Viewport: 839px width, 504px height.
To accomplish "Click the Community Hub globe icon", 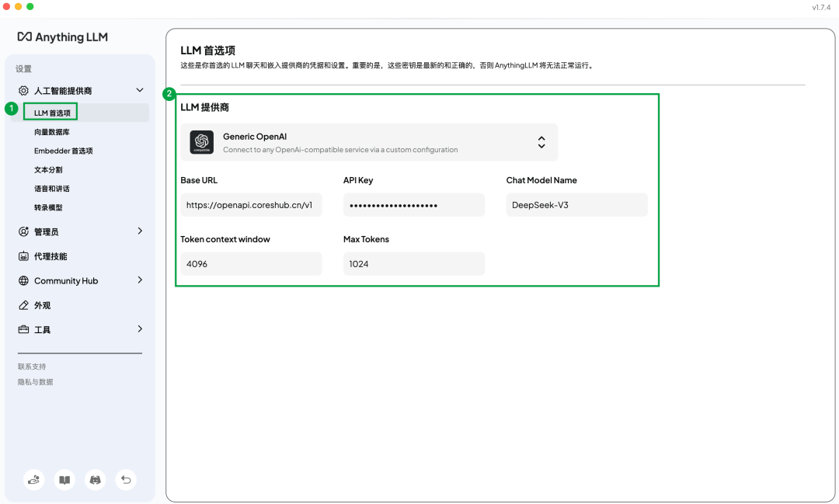I will coord(23,280).
